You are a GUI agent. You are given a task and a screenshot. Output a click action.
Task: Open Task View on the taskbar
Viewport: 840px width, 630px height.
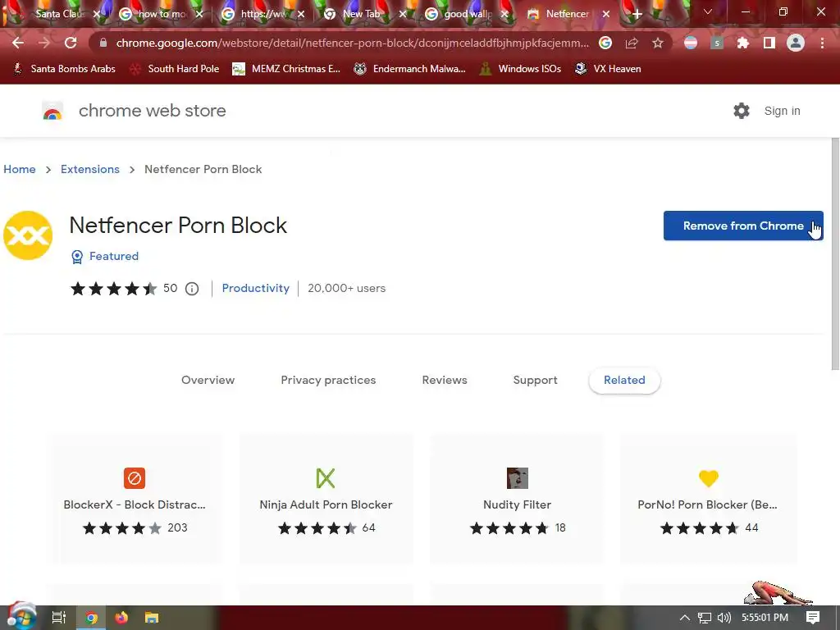pos(58,618)
